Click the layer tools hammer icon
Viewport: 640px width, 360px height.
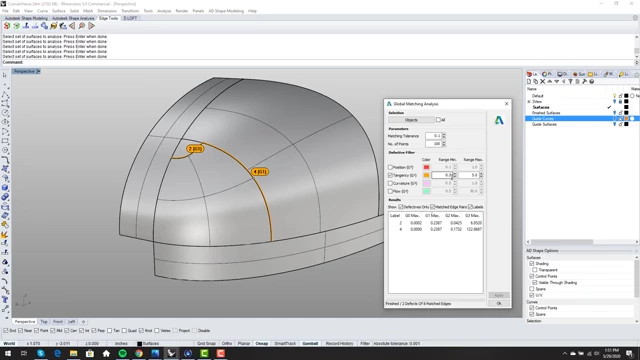(584, 82)
